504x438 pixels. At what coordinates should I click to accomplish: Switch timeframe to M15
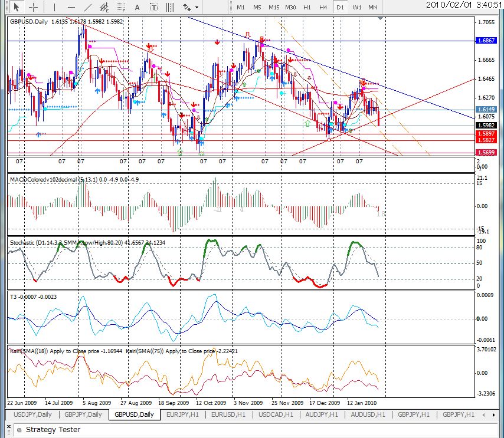pos(274,7)
